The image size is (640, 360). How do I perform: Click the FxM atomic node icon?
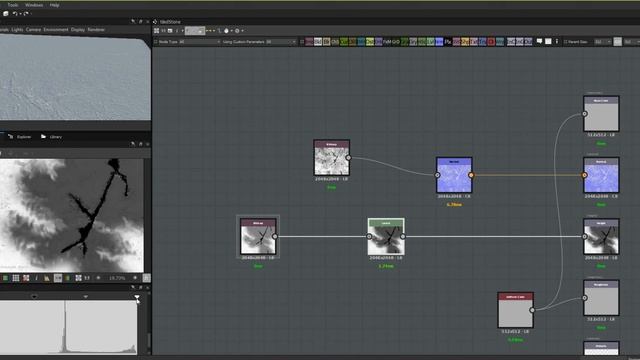click(387, 42)
